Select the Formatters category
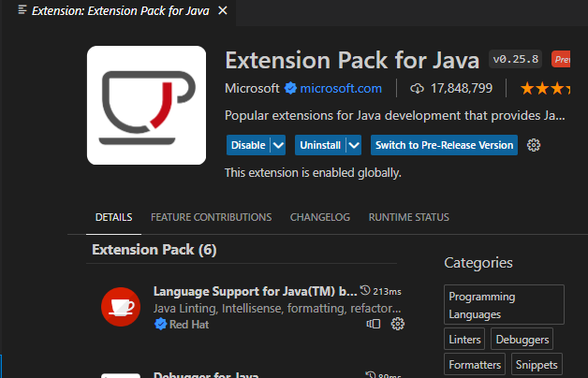Image resolution: width=588 pixels, height=378 pixels. [475, 365]
